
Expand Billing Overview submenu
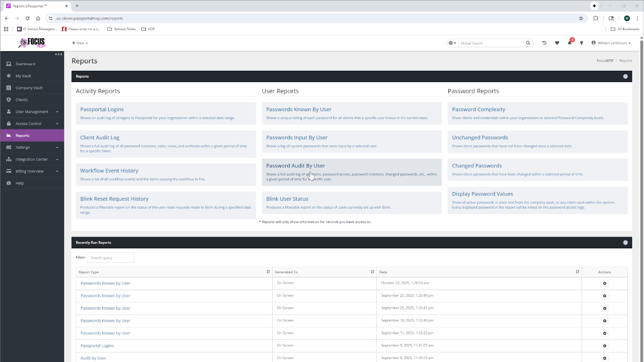click(32, 171)
